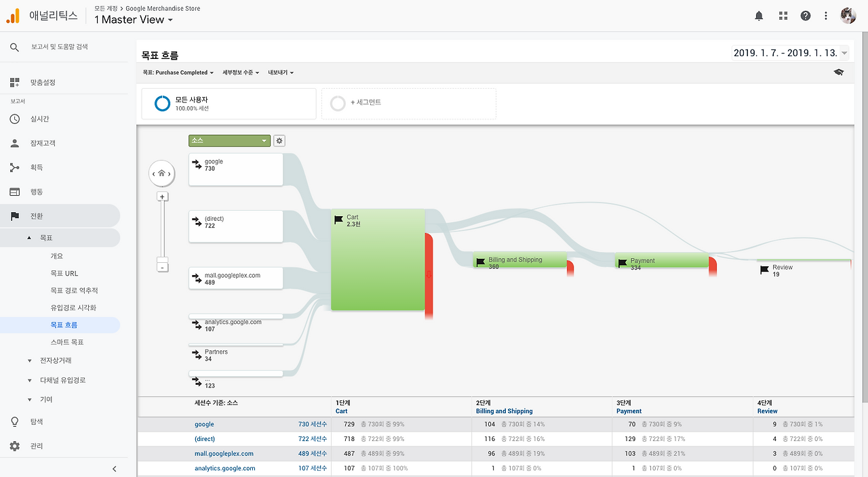Expand the 다채널 유입경로 section

point(28,380)
